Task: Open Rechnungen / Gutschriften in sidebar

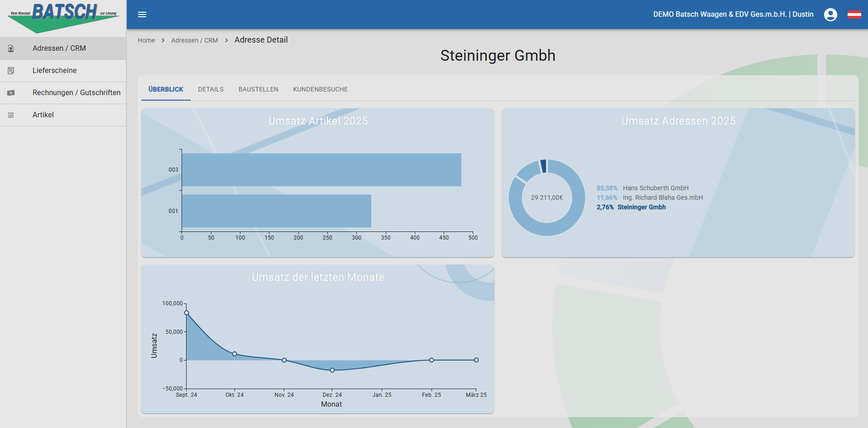Action: pos(63,93)
